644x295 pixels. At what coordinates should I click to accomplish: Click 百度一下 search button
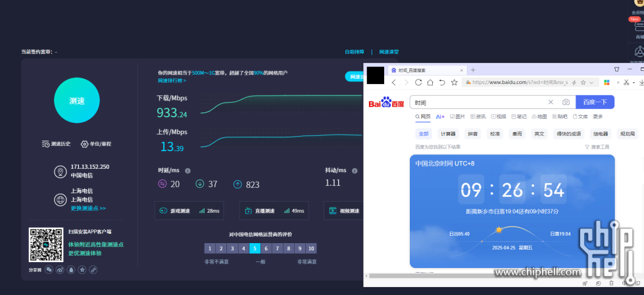tap(595, 102)
